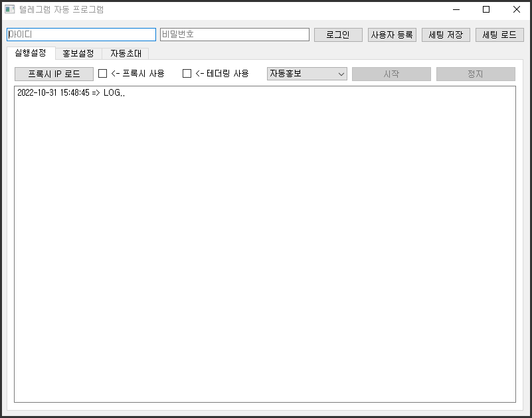Enable the 프록시 사용 checkbox
This screenshot has width=532, height=418.
(x=103, y=74)
